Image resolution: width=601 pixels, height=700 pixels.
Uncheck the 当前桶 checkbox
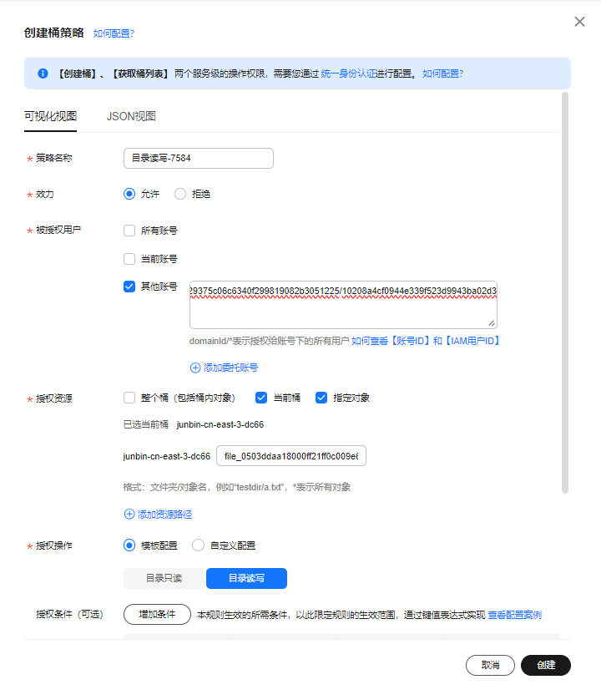tap(261, 398)
